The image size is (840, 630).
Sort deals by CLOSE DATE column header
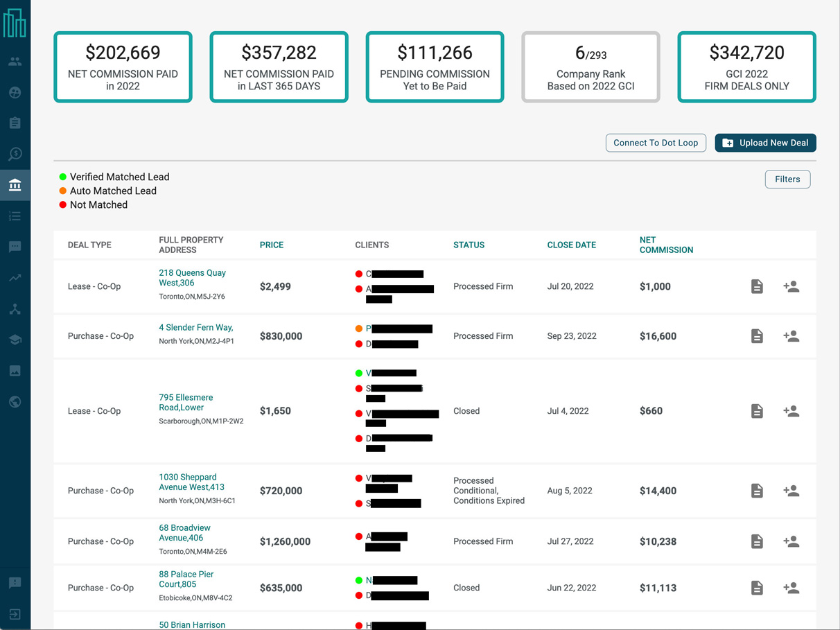pos(571,245)
